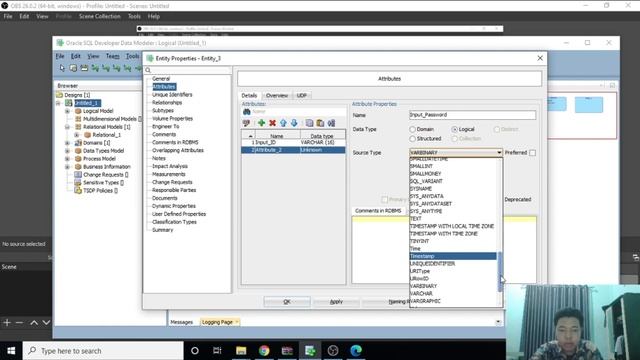Click the TSDP Policies icon
Viewport: 640px width, 360px height.
coord(78,191)
